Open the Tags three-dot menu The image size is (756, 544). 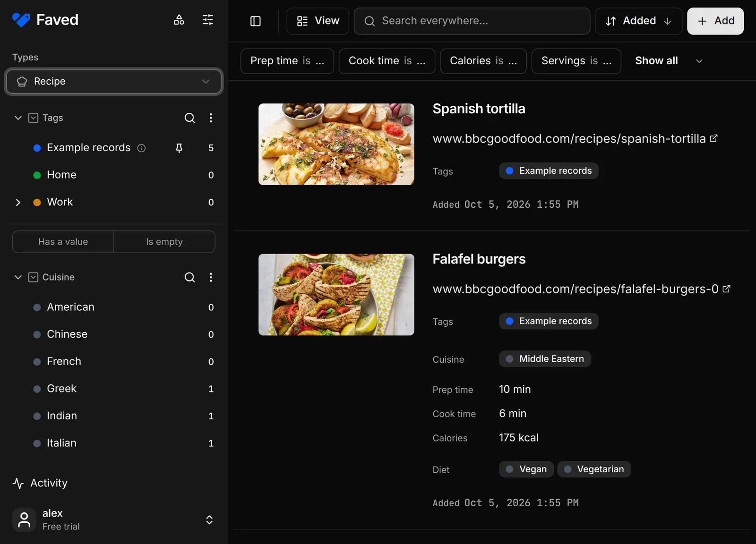(x=211, y=118)
